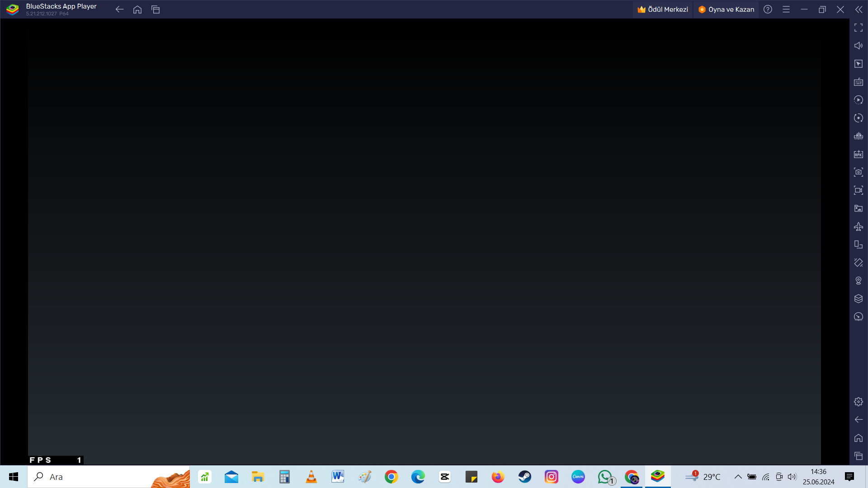Screen dimensions: 868x488
Task: Click Ödül Merkezi button
Action: point(663,9)
